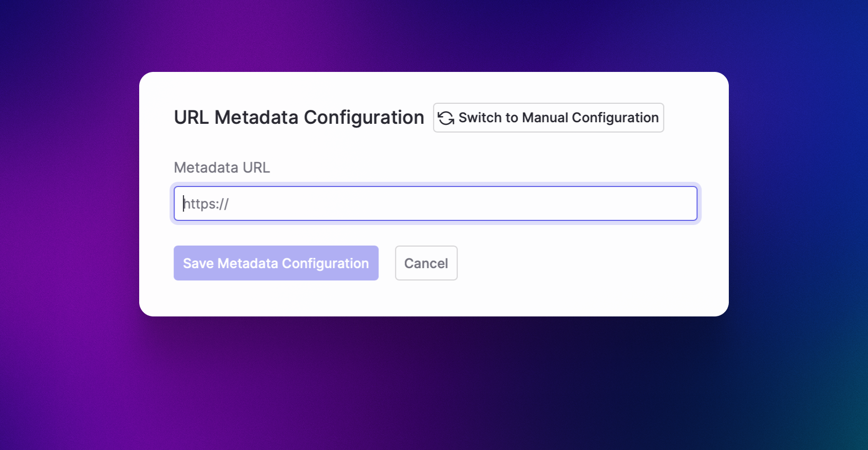Click the https:// placeholder text
This screenshot has width=868, height=450.
click(206, 204)
